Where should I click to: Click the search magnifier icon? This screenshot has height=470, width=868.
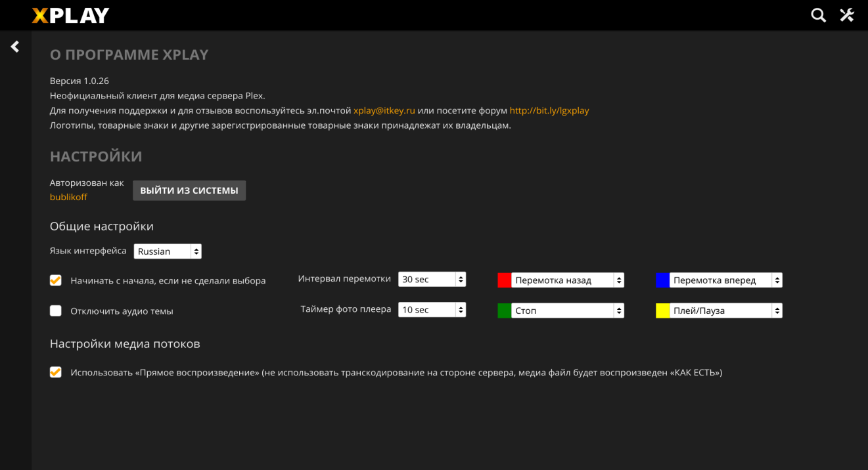click(x=818, y=15)
